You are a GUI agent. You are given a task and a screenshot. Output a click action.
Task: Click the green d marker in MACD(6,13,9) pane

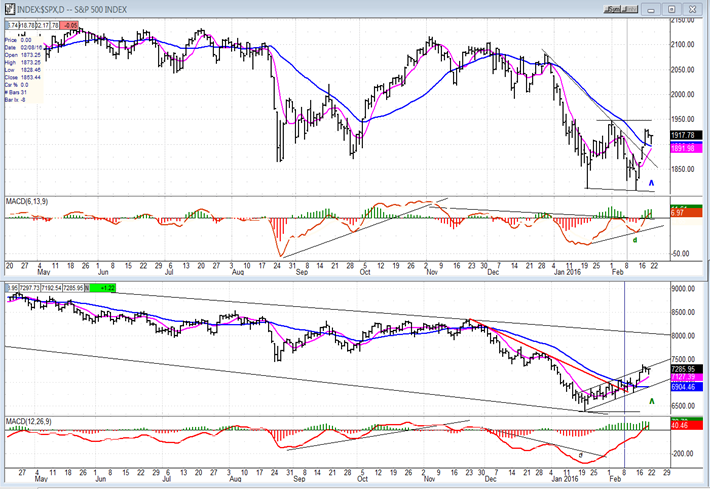click(x=635, y=240)
